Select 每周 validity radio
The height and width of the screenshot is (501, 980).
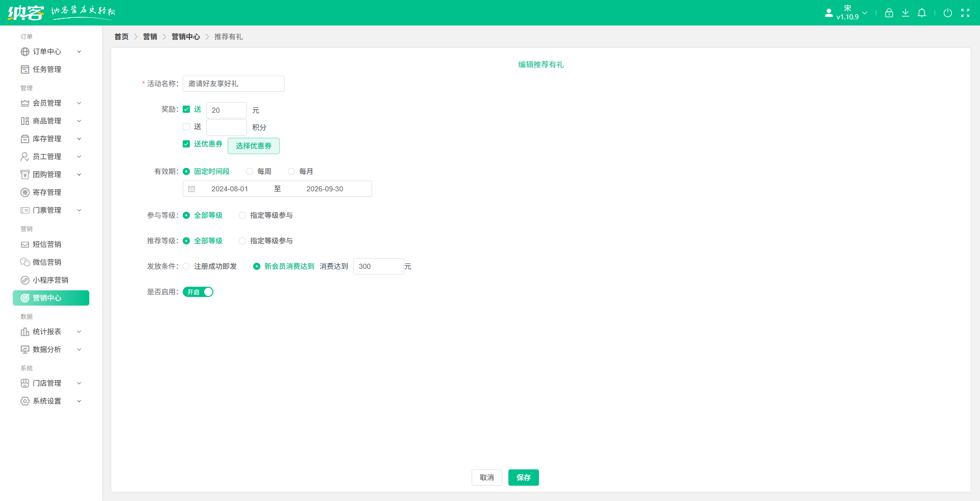[250, 171]
